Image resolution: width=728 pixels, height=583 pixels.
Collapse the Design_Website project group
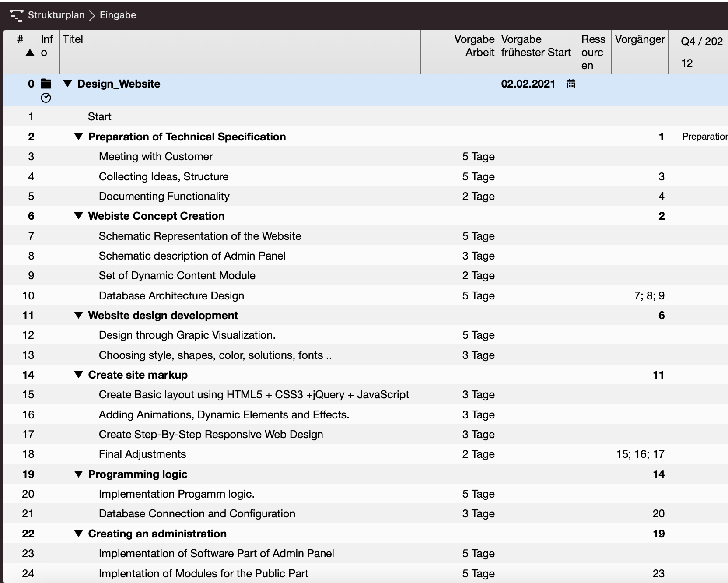tap(67, 84)
